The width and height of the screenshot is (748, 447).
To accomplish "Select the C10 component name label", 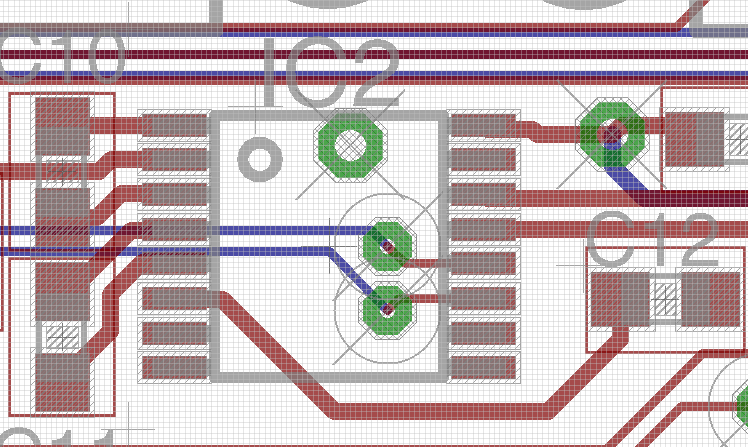I will (x=62, y=56).
